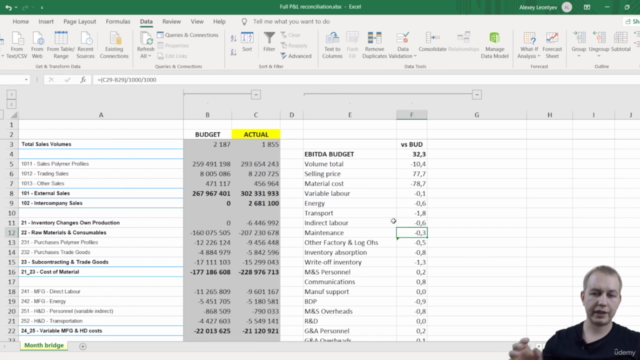Open Recent Sources
Viewport: 640px width, 360px height.
click(x=85, y=45)
